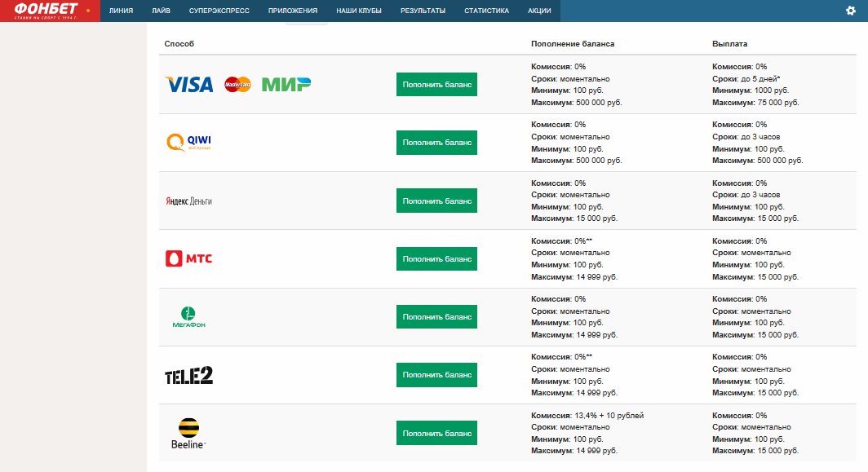Open the ПРИЛОЖЕНИЯ menu item
The image size is (868, 472).
293,11
